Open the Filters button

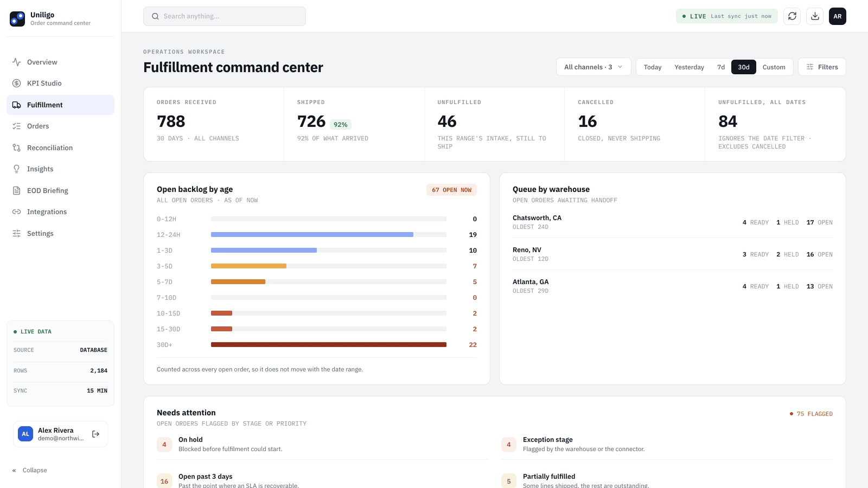[822, 67]
